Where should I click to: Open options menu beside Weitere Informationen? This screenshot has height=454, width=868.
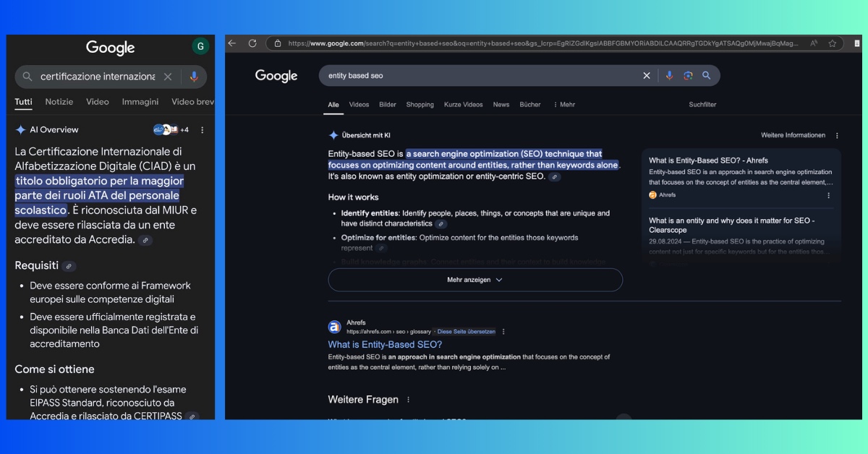coord(837,135)
